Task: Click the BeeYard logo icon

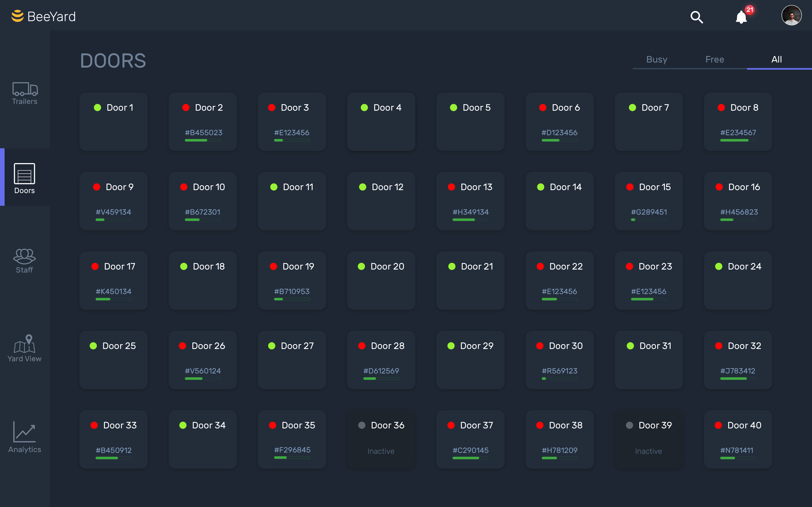Action: coord(18,16)
